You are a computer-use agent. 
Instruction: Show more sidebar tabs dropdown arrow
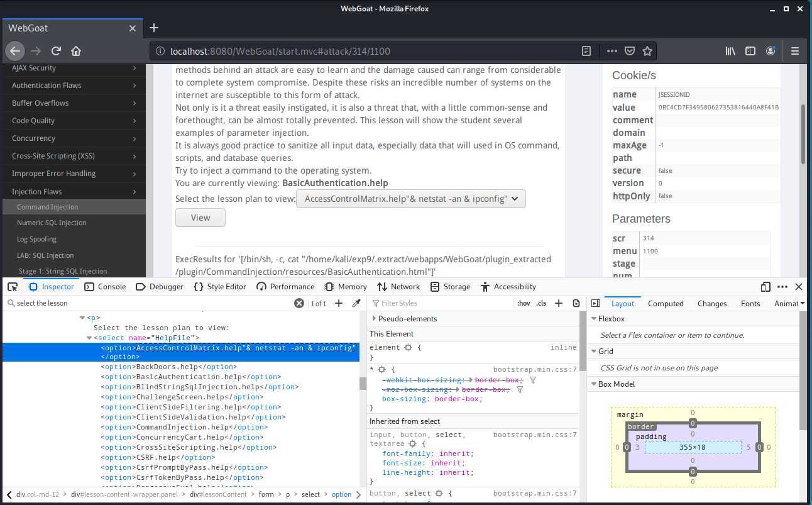click(803, 303)
